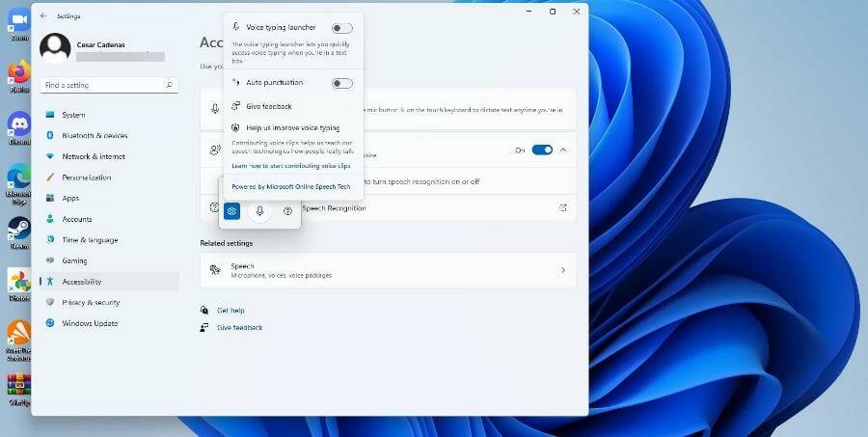
Task: Enable the Voice typing launcher toggle
Action: click(341, 28)
